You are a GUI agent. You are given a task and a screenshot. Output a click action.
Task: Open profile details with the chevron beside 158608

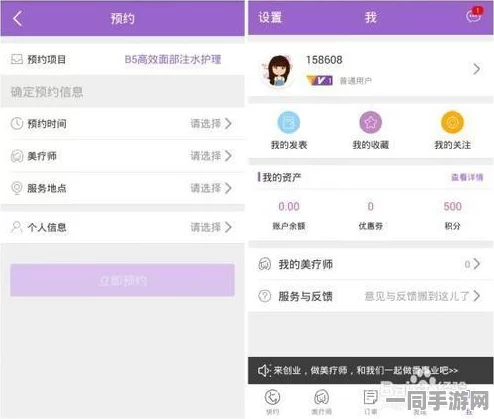pos(477,69)
